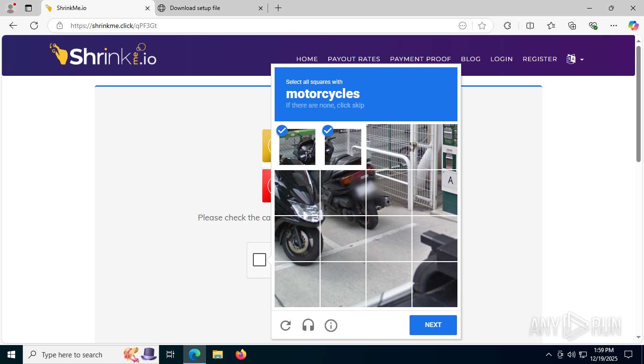Screen dimensions: 644x364
Task: View site information lock icon
Action: coord(60,26)
